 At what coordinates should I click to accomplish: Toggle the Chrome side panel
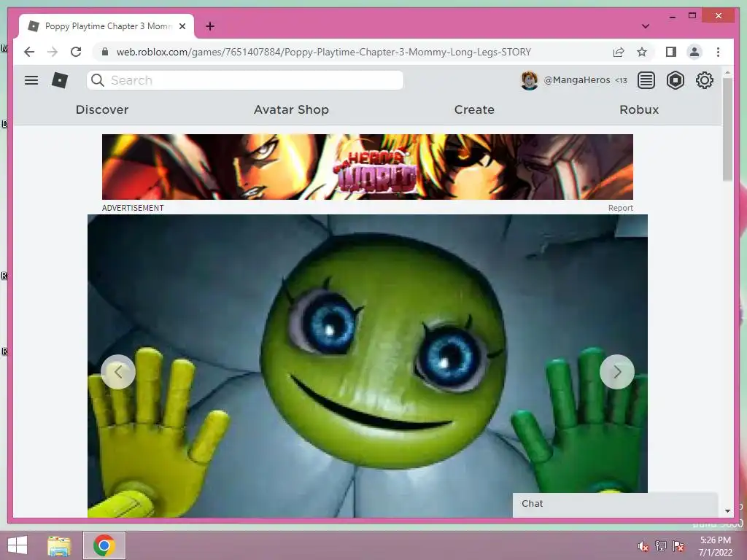671,52
